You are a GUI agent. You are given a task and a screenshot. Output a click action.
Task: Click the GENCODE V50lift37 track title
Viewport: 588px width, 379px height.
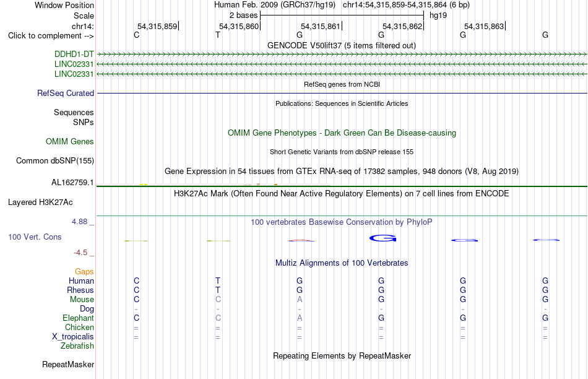pyautogui.click(x=342, y=45)
